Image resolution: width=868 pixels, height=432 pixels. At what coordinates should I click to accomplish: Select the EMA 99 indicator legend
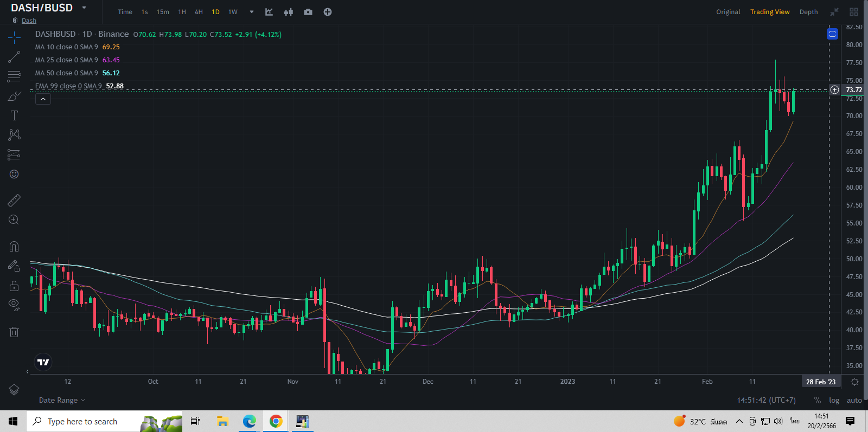click(79, 86)
